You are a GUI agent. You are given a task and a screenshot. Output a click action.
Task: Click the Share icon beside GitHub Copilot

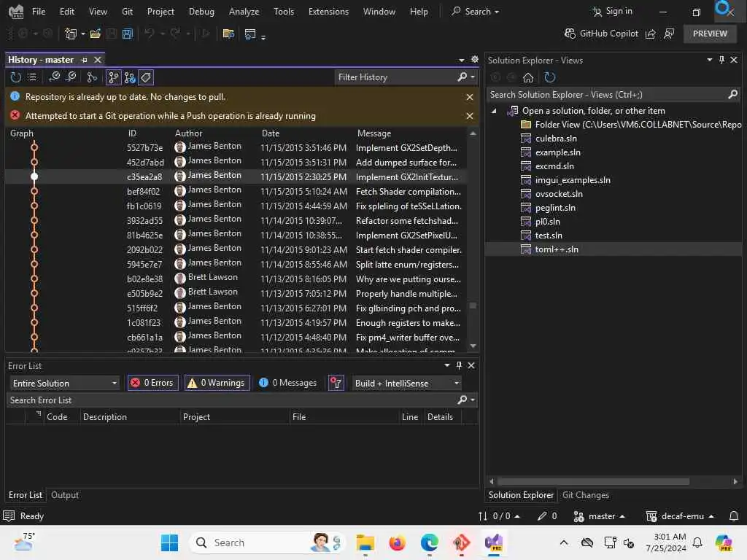[x=650, y=34]
